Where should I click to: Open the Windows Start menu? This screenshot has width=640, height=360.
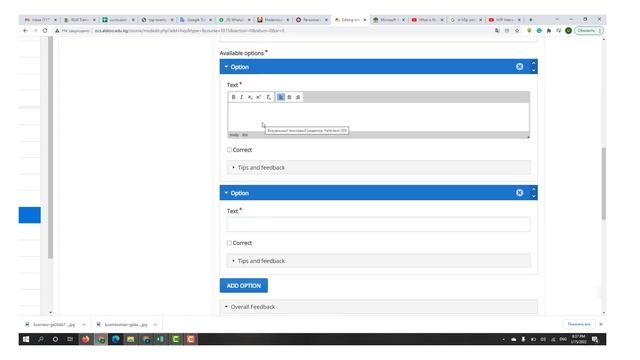point(26,339)
